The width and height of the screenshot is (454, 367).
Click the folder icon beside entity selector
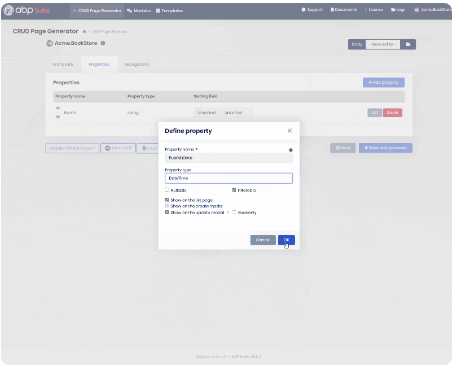pos(408,44)
